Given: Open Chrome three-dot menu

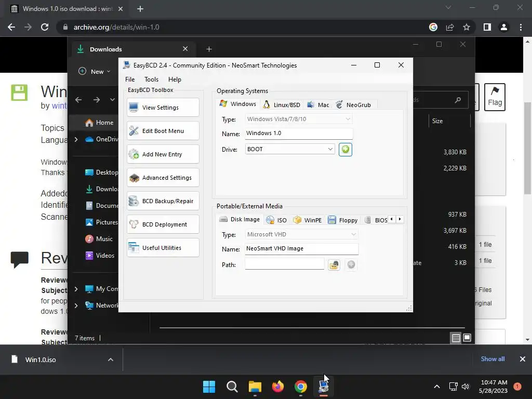Looking at the screenshot, I should click(x=521, y=27).
